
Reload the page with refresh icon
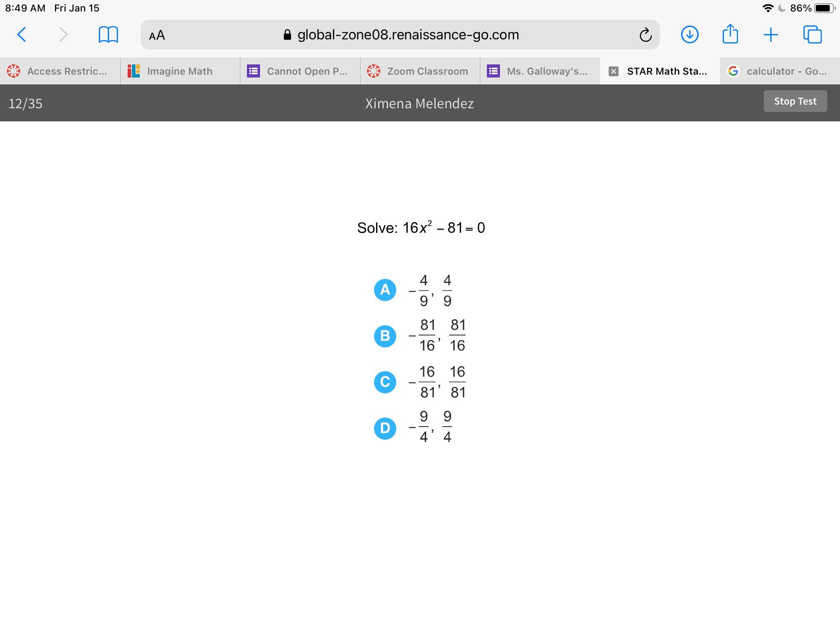[645, 35]
